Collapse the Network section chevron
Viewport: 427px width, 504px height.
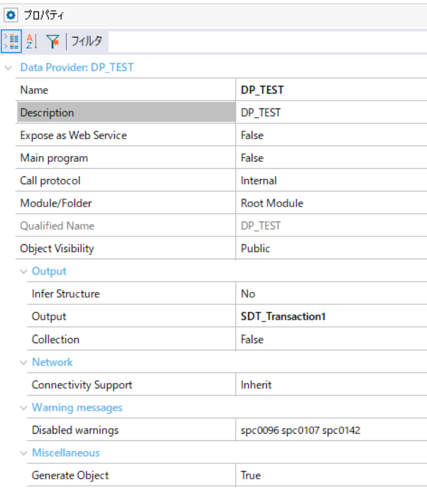click(x=23, y=363)
